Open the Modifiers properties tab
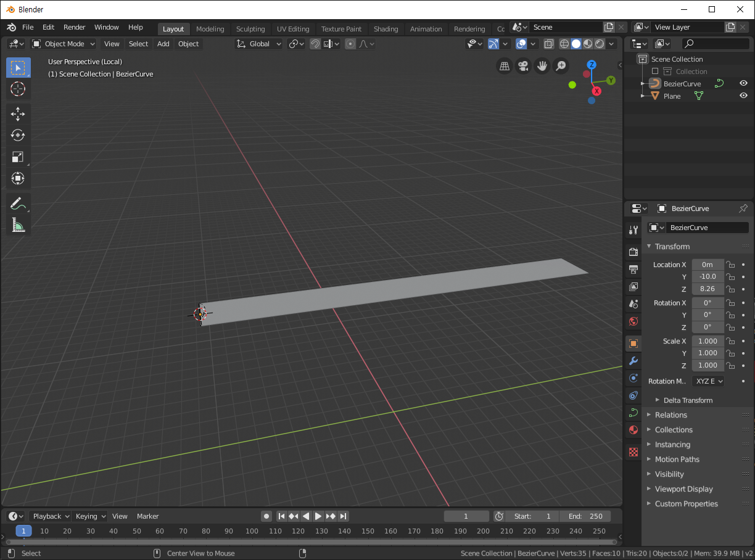The height and width of the screenshot is (560, 755). [x=633, y=360]
